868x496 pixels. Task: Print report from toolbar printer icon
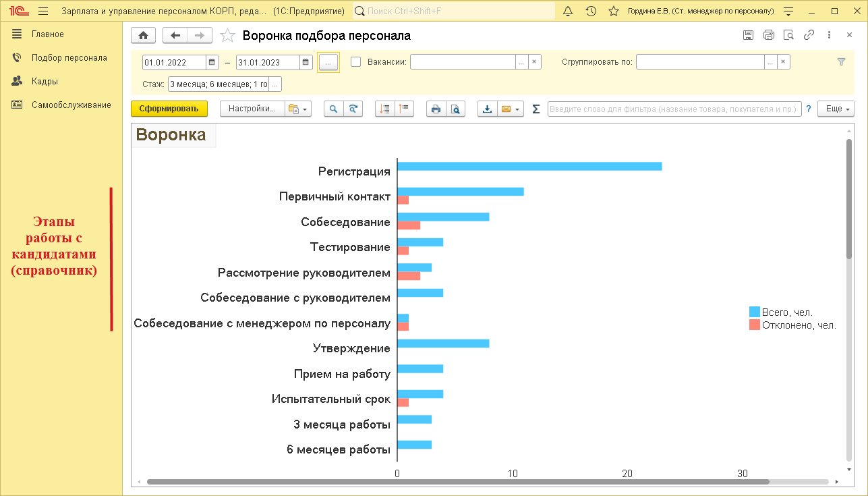click(x=436, y=109)
